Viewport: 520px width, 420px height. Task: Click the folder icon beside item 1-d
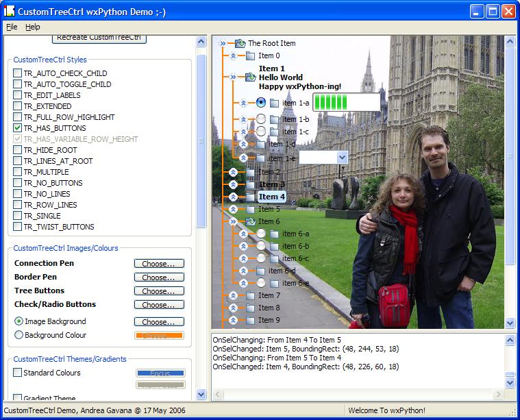coord(260,145)
